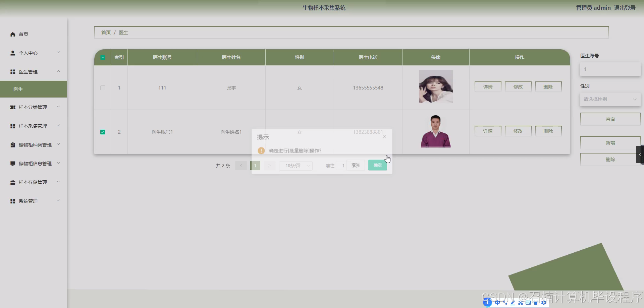Screen dimensions: 644x308
Task: Toggle the IME punctuation mode icon
Action: click(x=505, y=303)
